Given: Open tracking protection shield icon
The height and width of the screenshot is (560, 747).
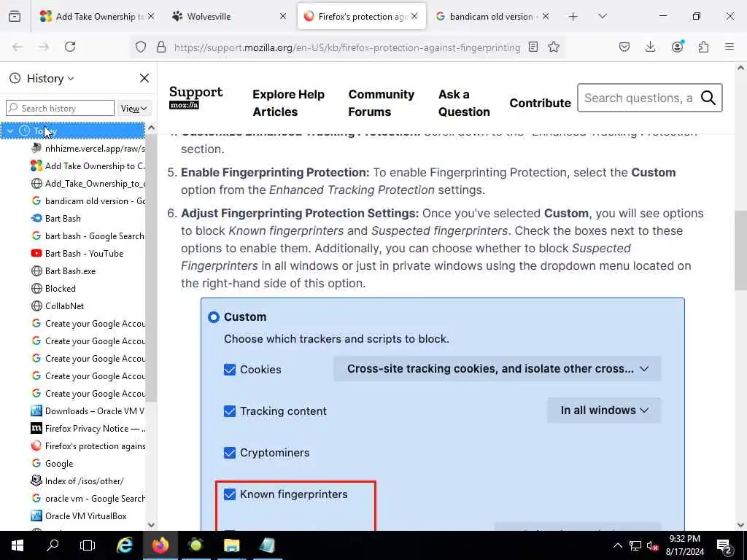Looking at the screenshot, I should point(141,47).
